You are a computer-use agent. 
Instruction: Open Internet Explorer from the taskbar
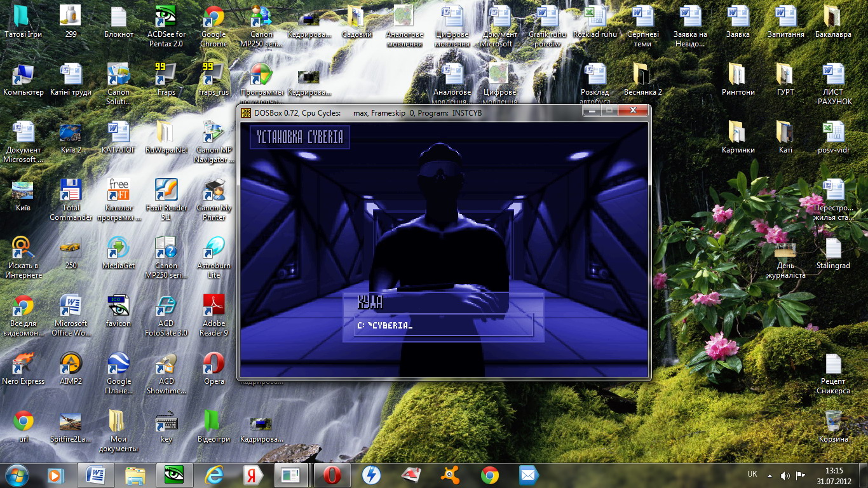(x=214, y=475)
